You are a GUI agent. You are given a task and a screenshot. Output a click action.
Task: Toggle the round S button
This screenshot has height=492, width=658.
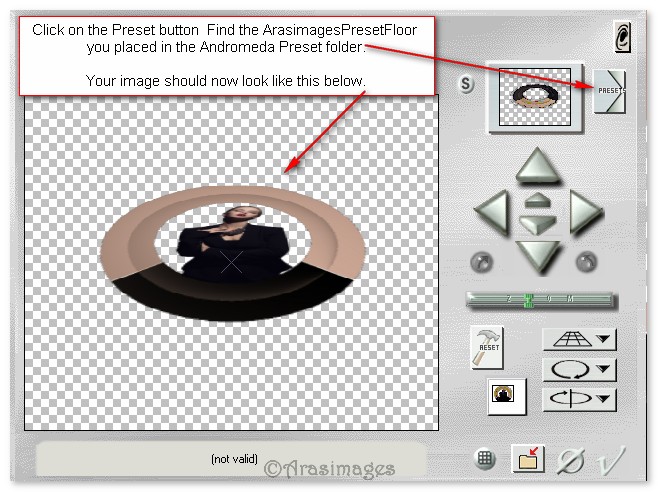point(466,84)
